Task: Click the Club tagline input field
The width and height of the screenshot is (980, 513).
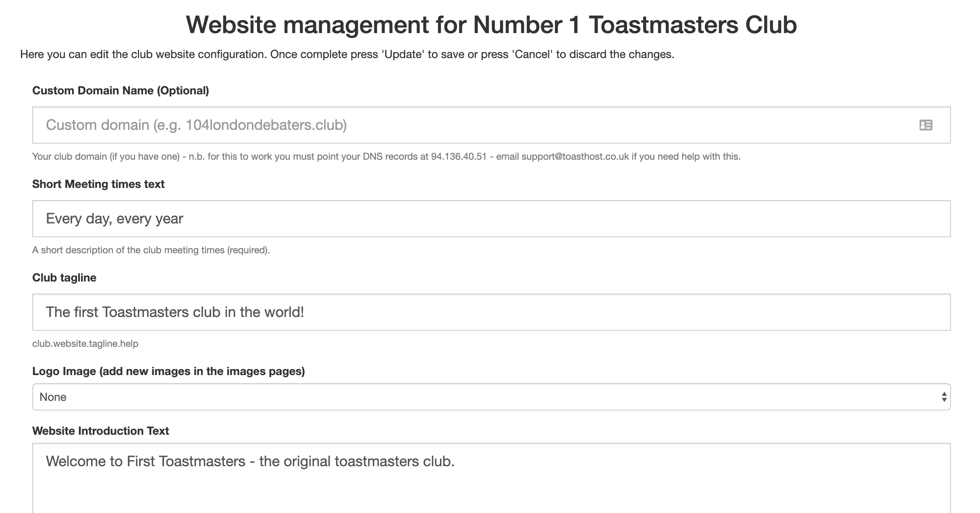Action: [492, 312]
